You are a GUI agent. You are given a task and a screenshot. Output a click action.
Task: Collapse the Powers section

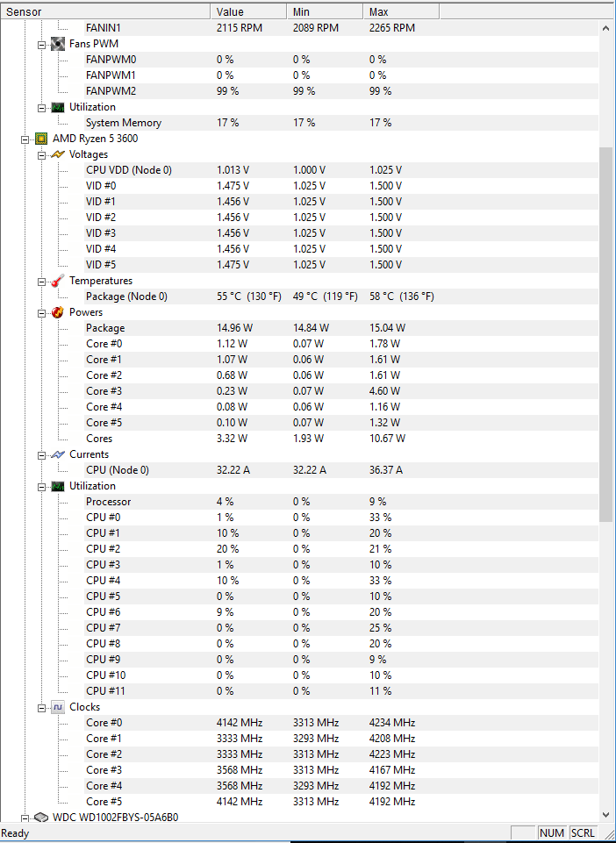(x=41, y=313)
